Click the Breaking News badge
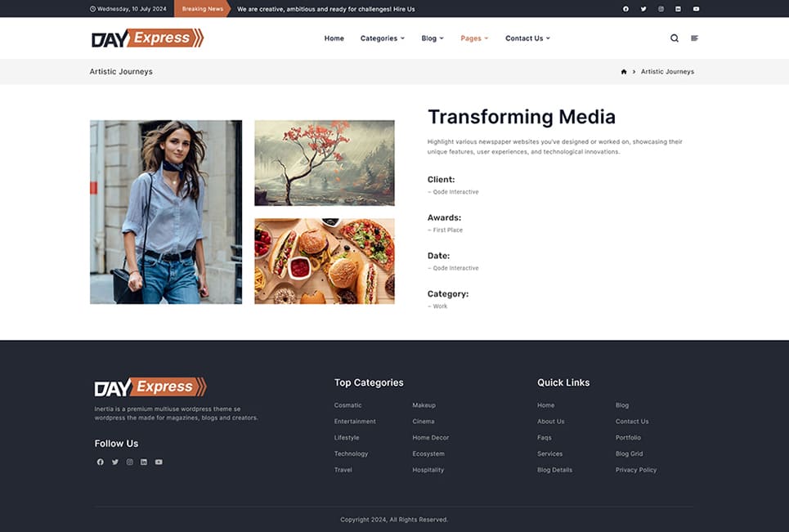 click(201, 9)
